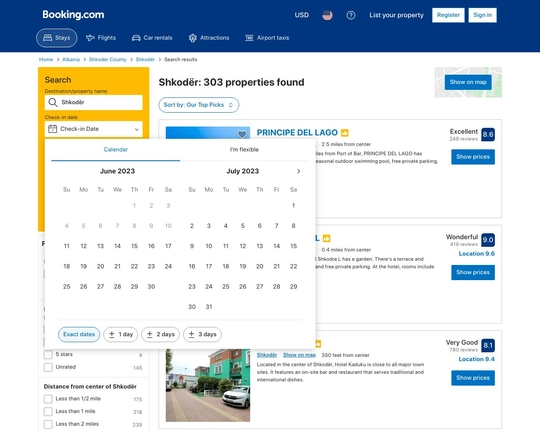This screenshot has width=540, height=432.
Task: Save Principe del Lago with heart icon
Action: pyautogui.click(x=242, y=134)
